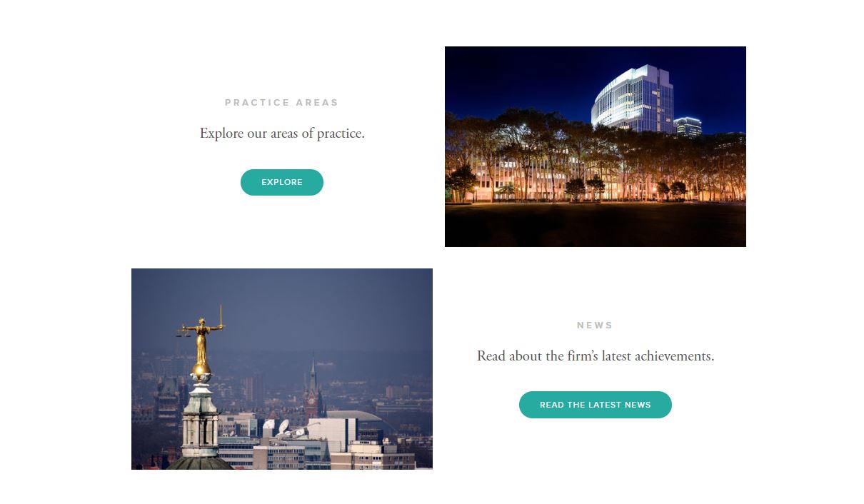Image resolution: width=864 pixels, height=504 pixels.
Task: Click the scales held by the statue
Action: click(x=182, y=332)
